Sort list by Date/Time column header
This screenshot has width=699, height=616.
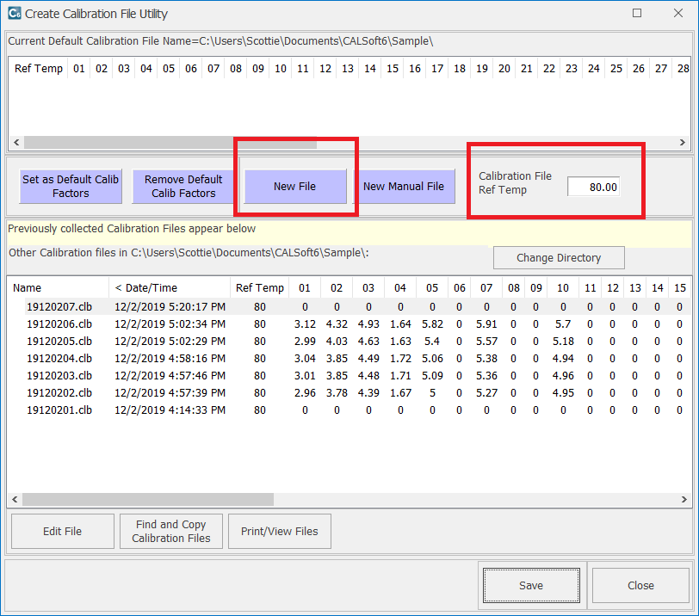[169, 288]
